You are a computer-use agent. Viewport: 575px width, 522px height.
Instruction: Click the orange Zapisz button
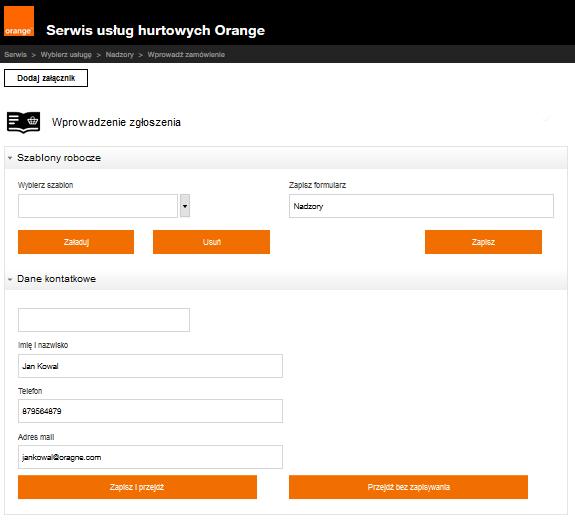(x=483, y=242)
